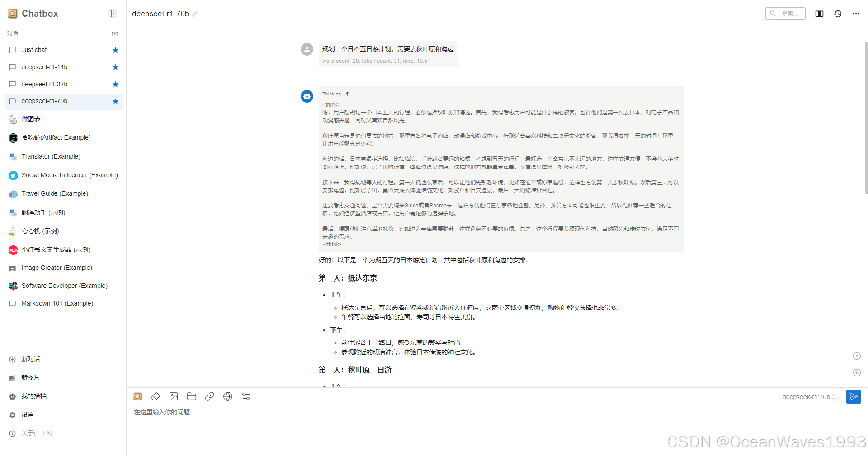The width and height of the screenshot is (868, 456).
Task: Create a new image with 新图片
Action: tap(64, 377)
